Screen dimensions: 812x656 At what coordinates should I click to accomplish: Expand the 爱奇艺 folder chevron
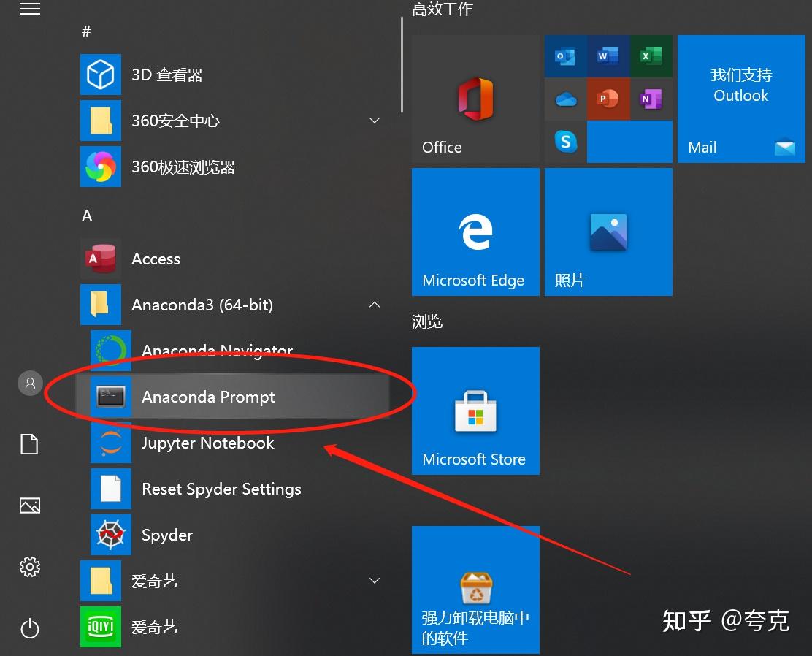pyautogui.click(x=375, y=581)
